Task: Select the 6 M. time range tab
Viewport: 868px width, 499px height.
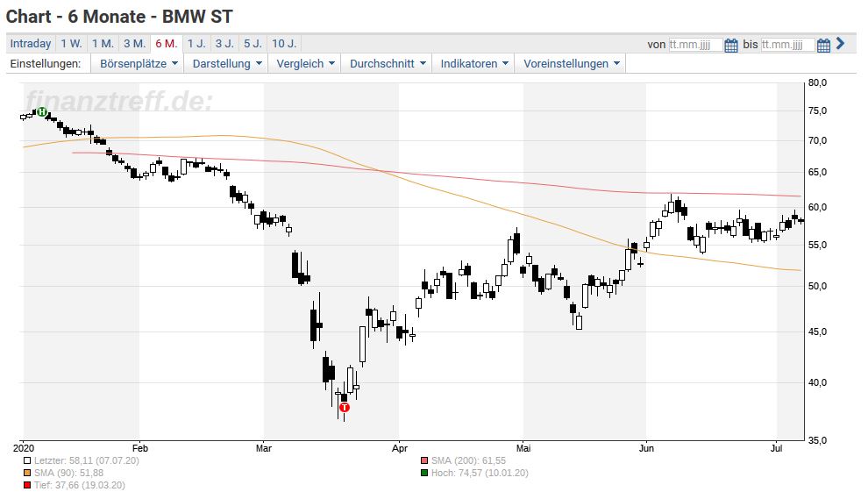Action: tap(166, 44)
